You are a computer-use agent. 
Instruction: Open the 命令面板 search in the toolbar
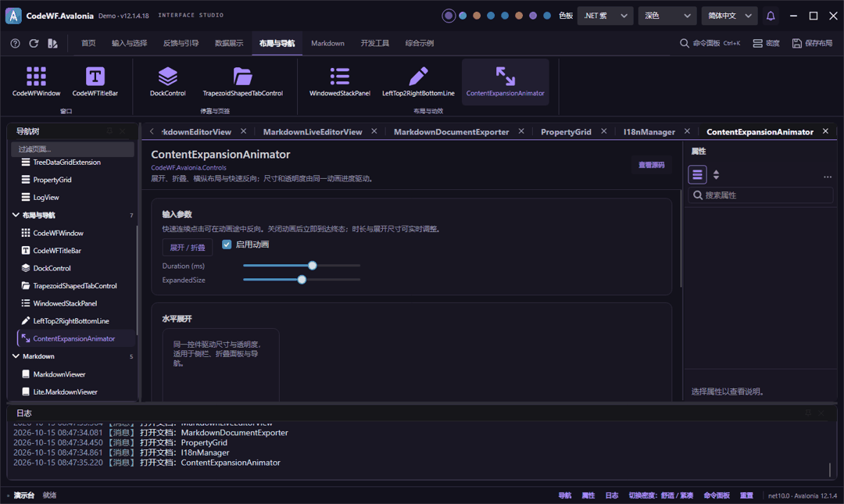pos(710,43)
